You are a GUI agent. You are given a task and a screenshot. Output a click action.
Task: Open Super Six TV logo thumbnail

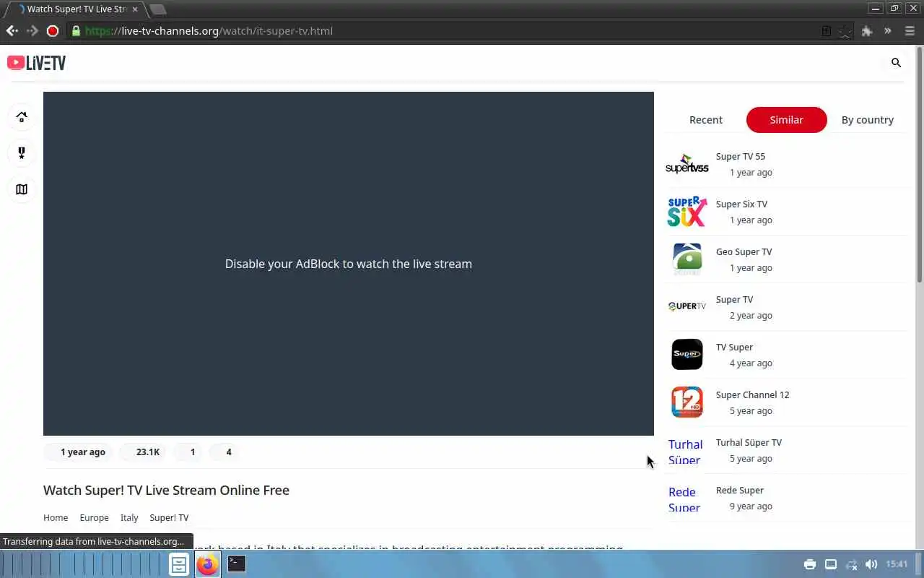point(687,212)
